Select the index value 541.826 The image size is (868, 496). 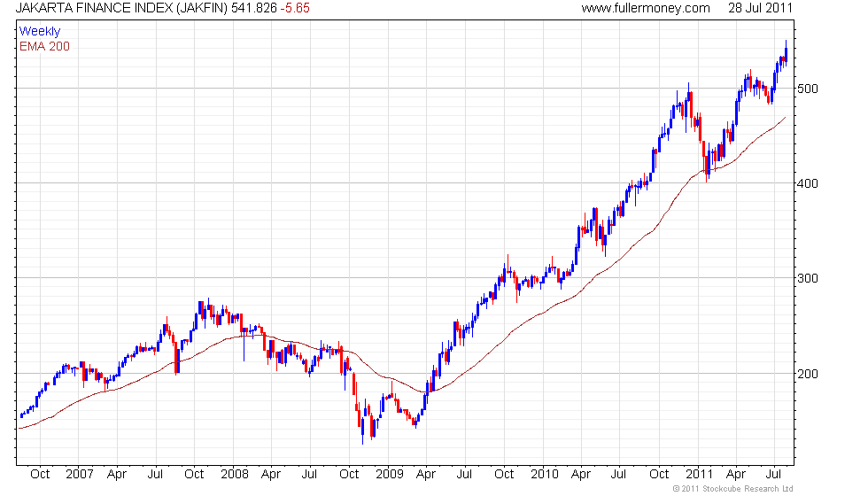point(254,8)
